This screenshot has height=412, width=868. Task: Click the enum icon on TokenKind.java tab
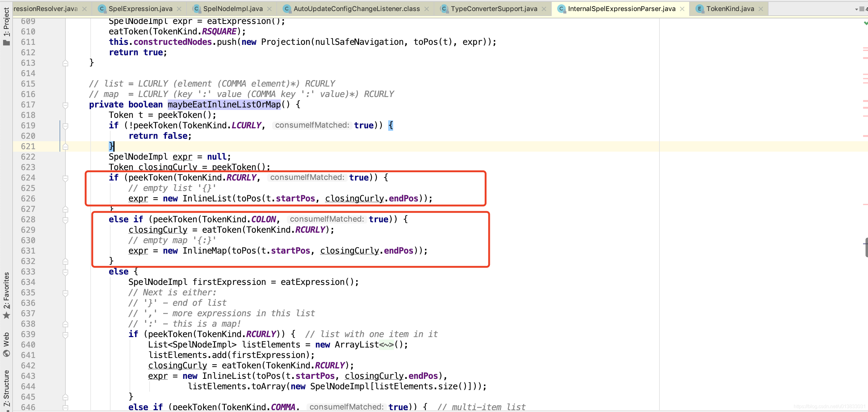tap(700, 9)
